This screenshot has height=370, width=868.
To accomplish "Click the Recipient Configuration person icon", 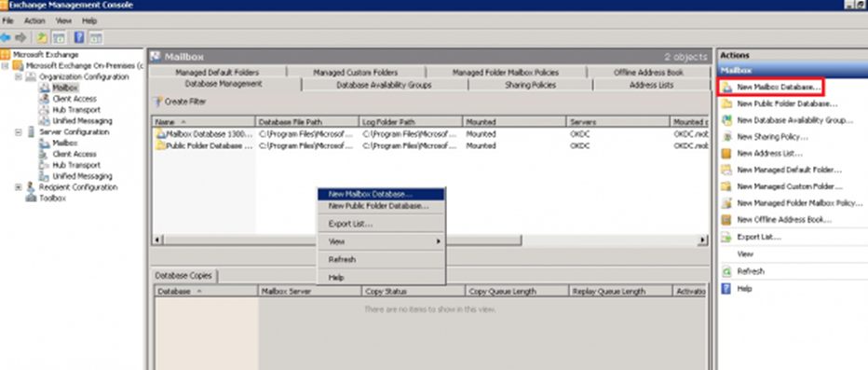I will (x=31, y=187).
